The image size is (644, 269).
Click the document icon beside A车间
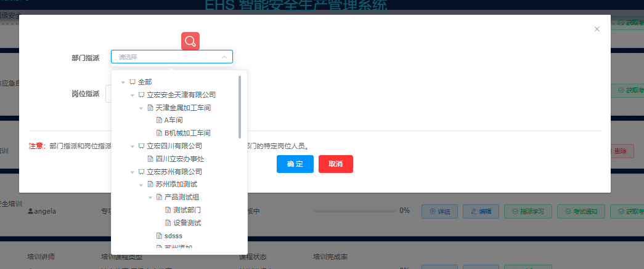[x=159, y=120]
